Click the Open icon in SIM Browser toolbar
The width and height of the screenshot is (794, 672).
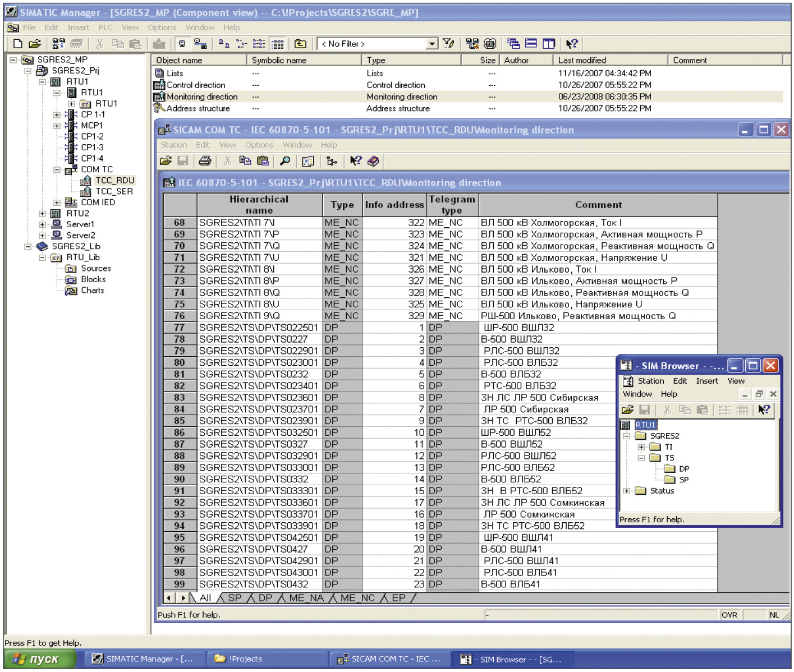coord(627,410)
